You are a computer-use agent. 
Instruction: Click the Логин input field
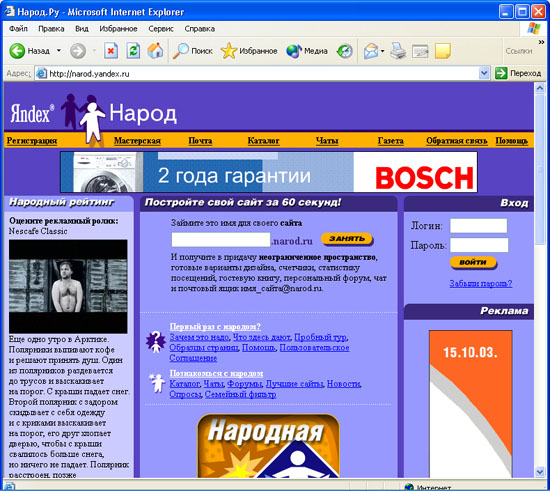[478, 226]
